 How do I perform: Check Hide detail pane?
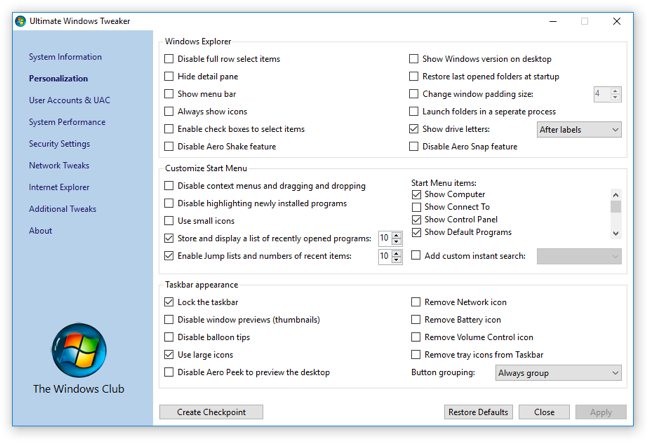pos(169,76)
